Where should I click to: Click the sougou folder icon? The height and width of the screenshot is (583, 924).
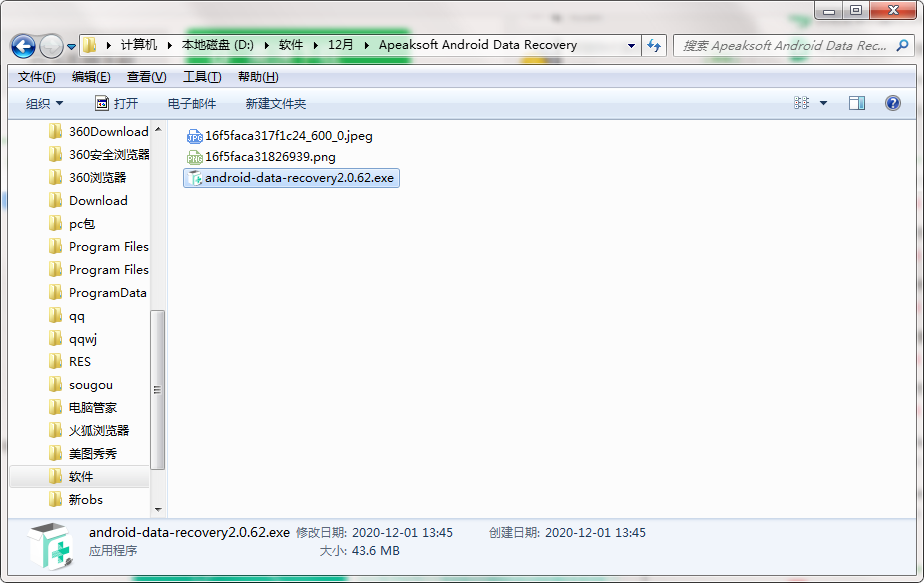pyautogui.click(x=55, y=384)
